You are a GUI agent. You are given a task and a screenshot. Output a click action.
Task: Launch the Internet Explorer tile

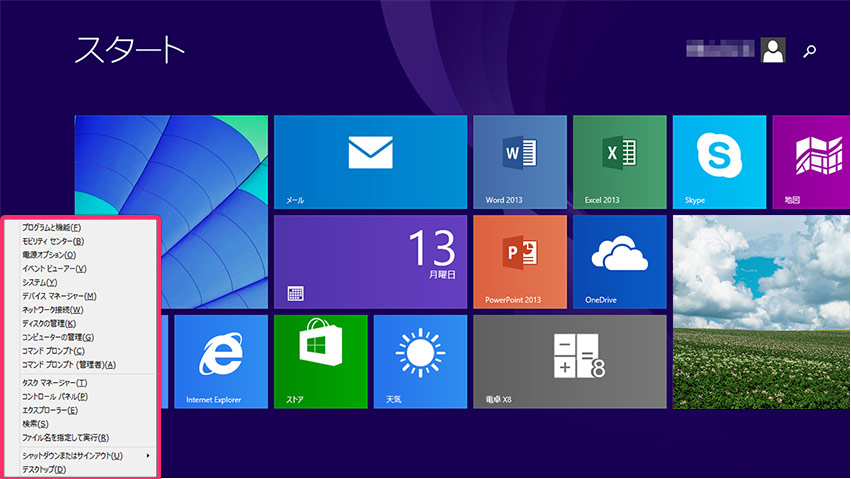point(221,362)
